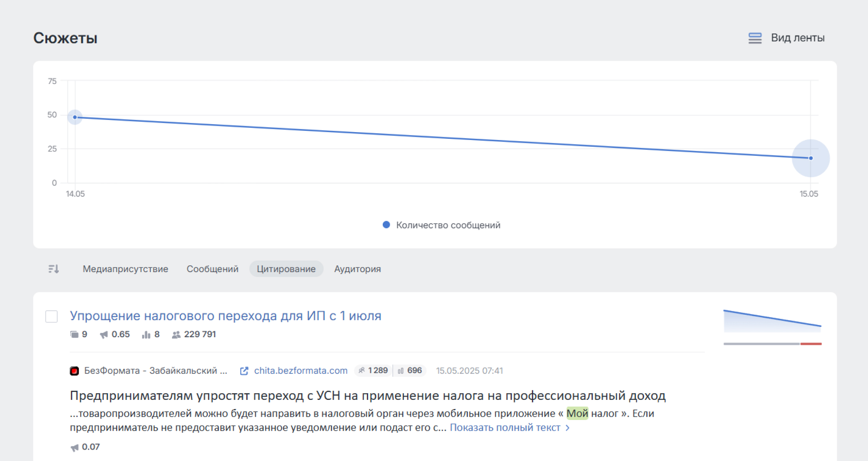The width and height of the screenshot is (868, 461).
Task: Select the Аудитория sort tab
Action: point(357,269)
